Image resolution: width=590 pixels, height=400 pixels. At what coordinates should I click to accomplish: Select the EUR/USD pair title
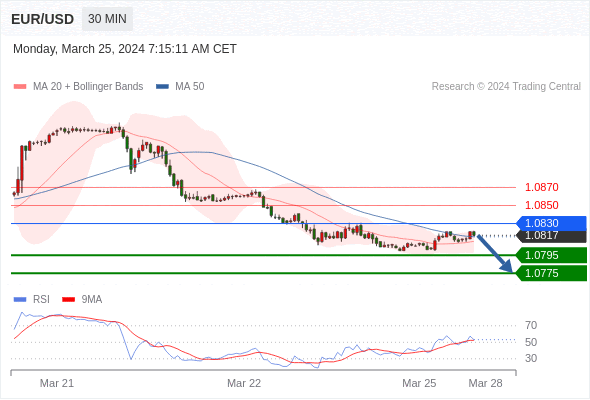tap(43, 19)
